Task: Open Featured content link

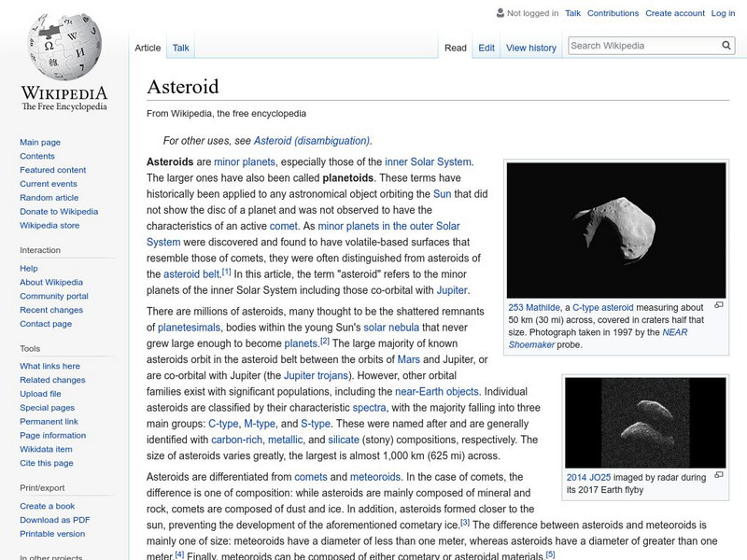Action: (x=53, y=170)
